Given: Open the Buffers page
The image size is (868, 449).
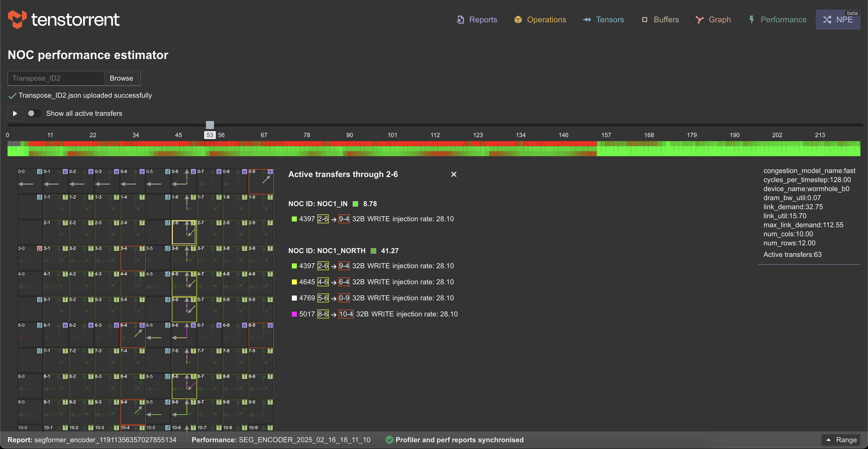Looking at the screenshot, I should point(645,20).
